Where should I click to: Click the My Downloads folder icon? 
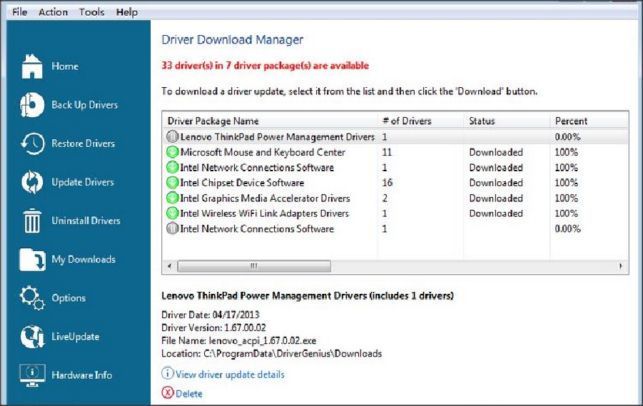pyautogui.click(x=32, y=259)
